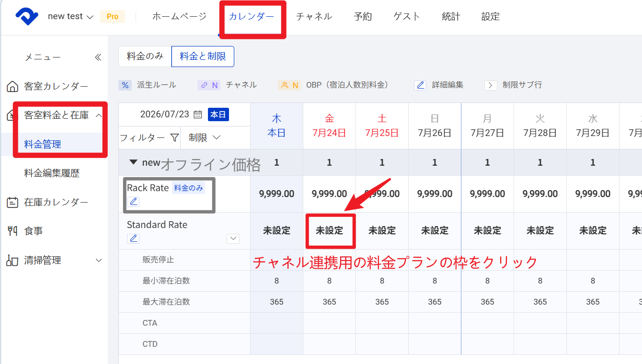Screen dimensions: 642x364
Task: Click the 料金のみ tag beside Rack Rate
Action: pyautogui.click(x=188, y=188)
